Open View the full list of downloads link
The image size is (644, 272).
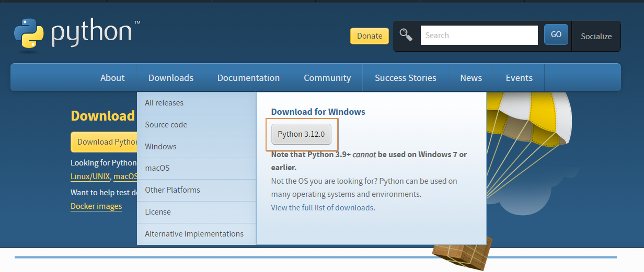coord(322,208)
